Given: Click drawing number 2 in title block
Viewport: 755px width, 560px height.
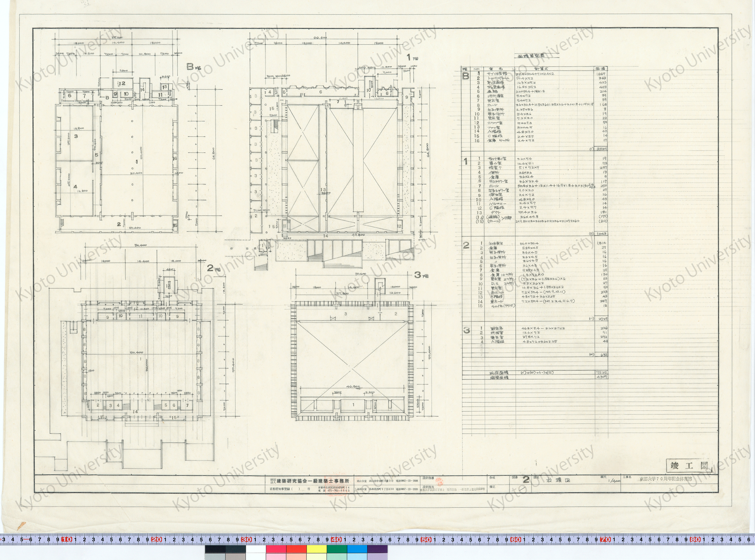Looking at the screenshot, I should click(526, 480).
